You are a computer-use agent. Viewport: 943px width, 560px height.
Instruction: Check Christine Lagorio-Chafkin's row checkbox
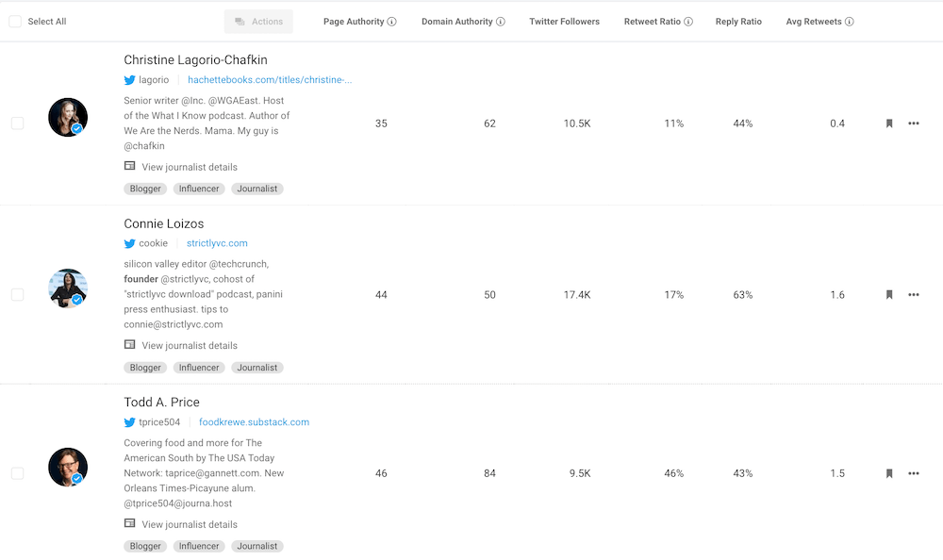17,124
